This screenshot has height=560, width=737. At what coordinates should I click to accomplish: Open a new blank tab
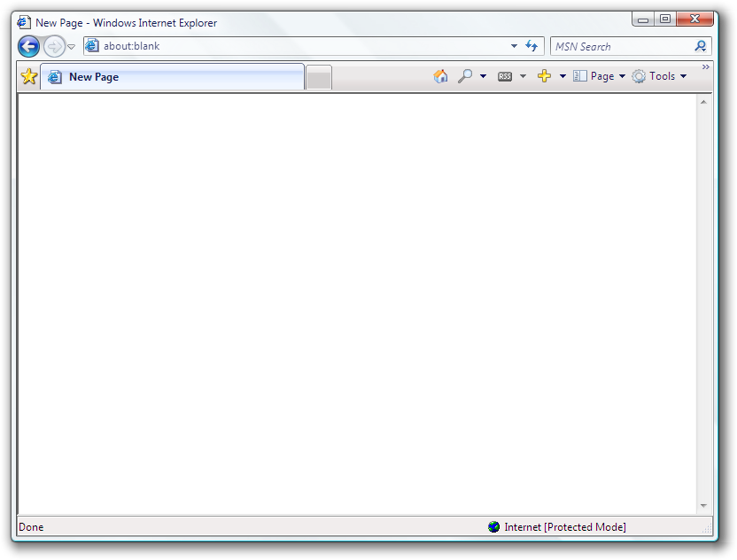tap(317, 76)
